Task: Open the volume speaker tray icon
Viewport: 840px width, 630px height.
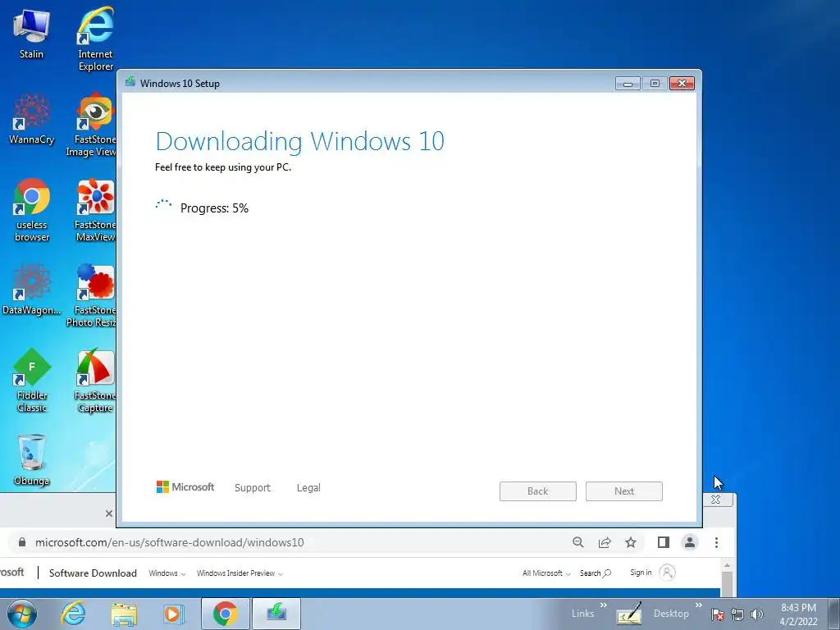Action: tap(756, 614)
